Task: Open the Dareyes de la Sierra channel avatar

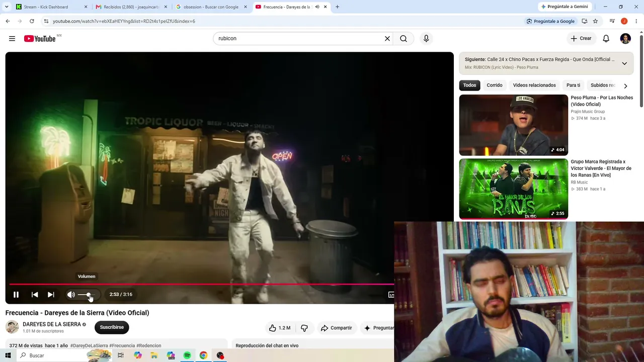Action: point(12,327)
